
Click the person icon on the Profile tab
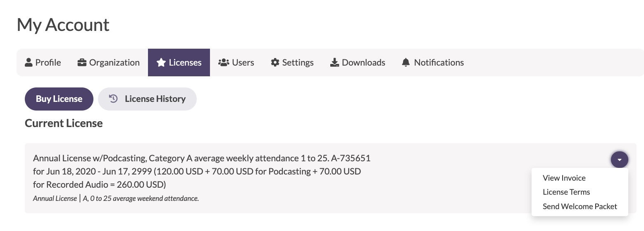(29, 62)
